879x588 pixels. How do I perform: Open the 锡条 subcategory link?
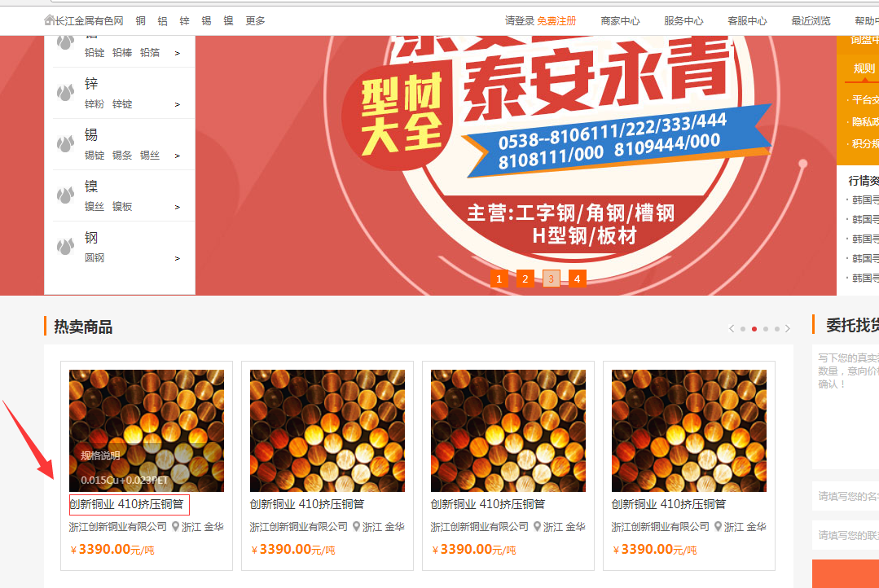click(122, 156)
